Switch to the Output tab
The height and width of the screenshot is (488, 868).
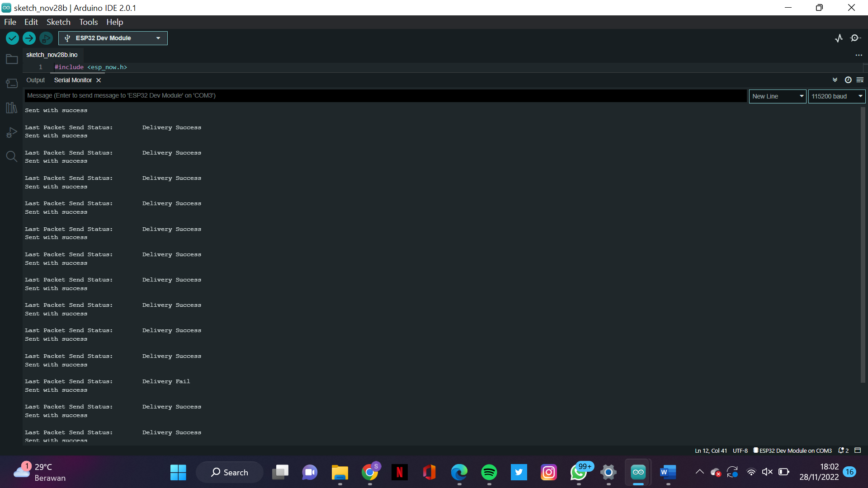(x=36, y=80)
